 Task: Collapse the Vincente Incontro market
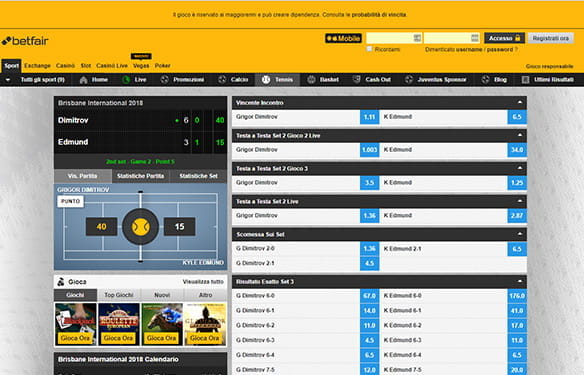(x=520, y=102)
